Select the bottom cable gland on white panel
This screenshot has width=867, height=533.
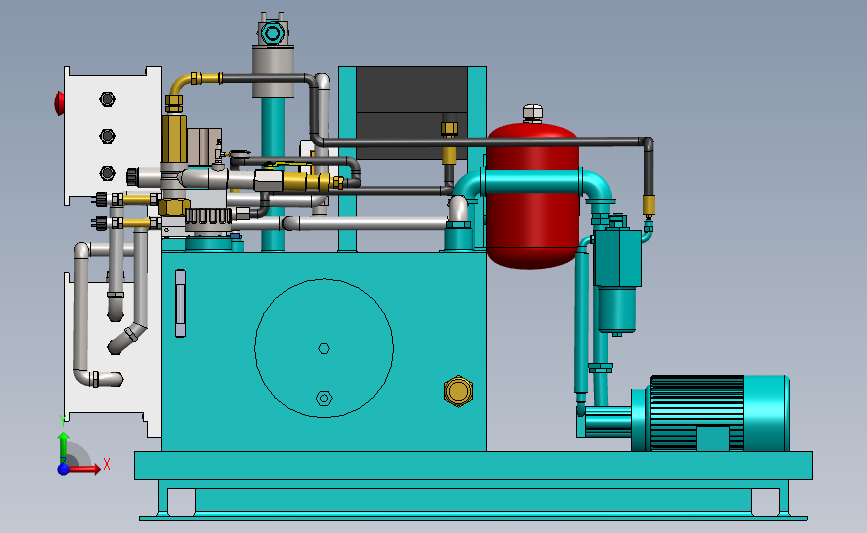click(x=107, y=173)
